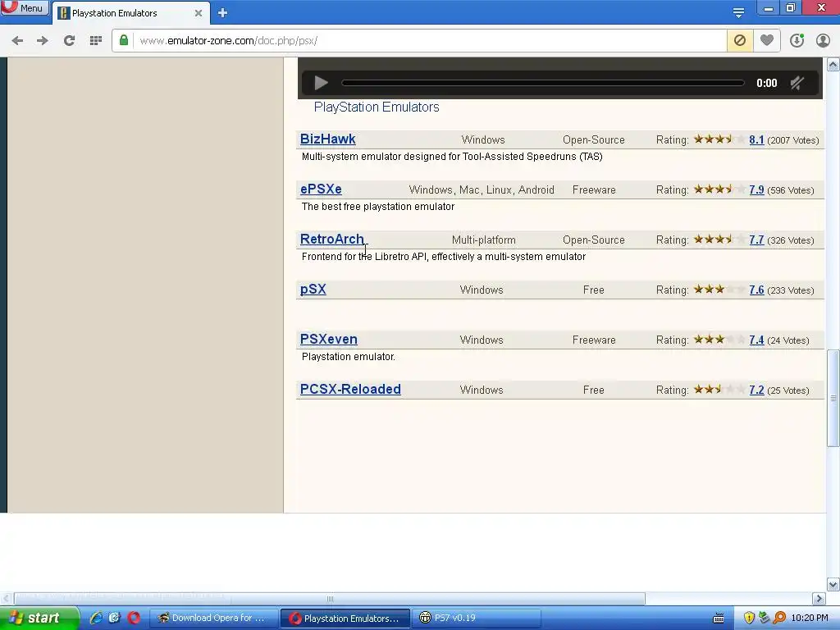The height and width of the screenshot is (630, 840).
Task: Click the vertical scrollbar thumb
Action: [x=833, y=398]
